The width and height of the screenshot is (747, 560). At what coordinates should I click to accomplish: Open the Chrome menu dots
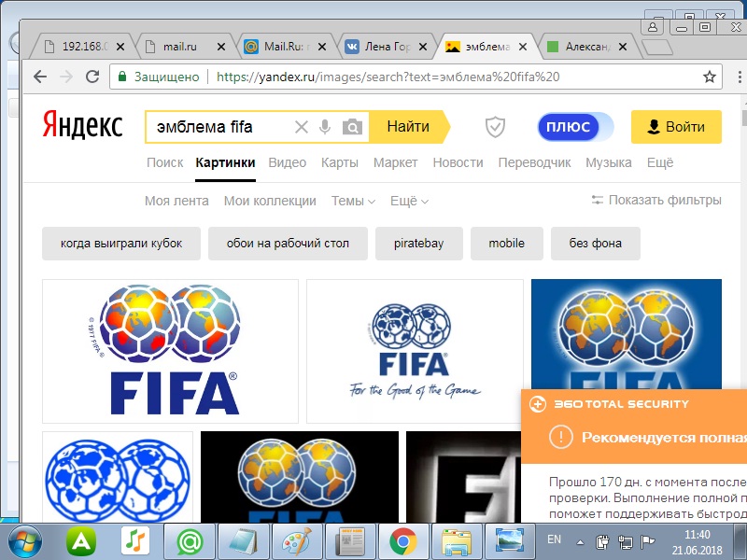(x=739, y=77)
